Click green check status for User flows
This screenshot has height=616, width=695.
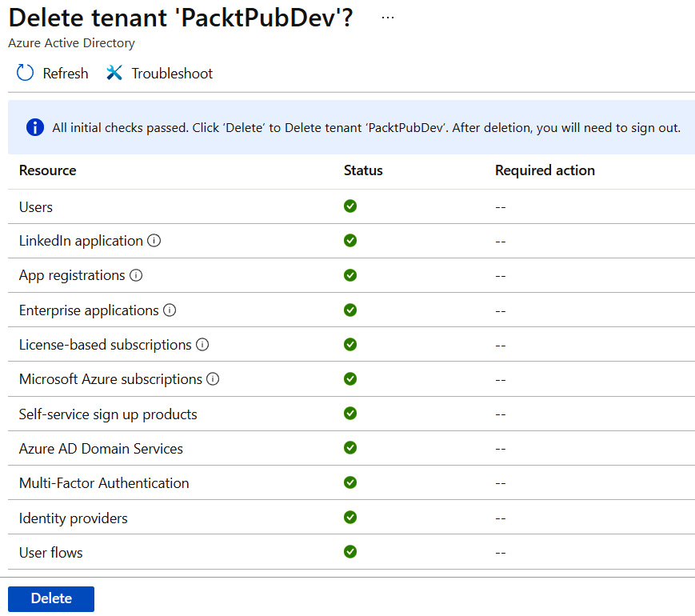[350, 552]
